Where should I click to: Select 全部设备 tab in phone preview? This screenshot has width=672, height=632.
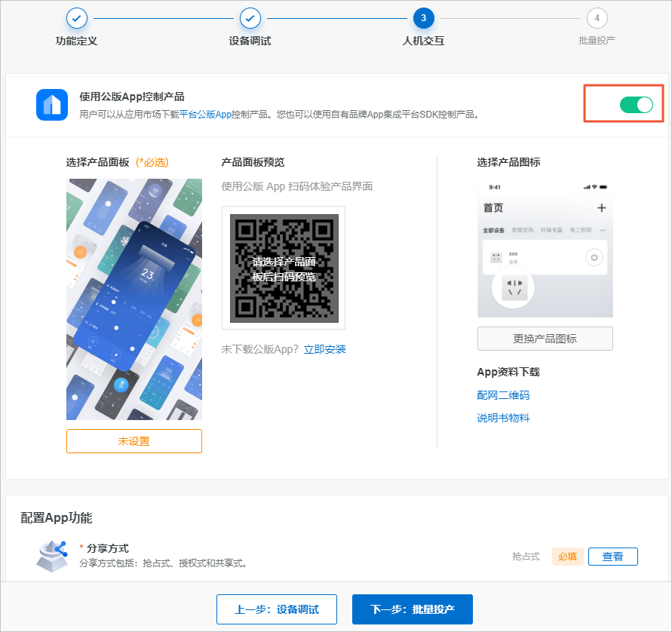click(493, 231)
